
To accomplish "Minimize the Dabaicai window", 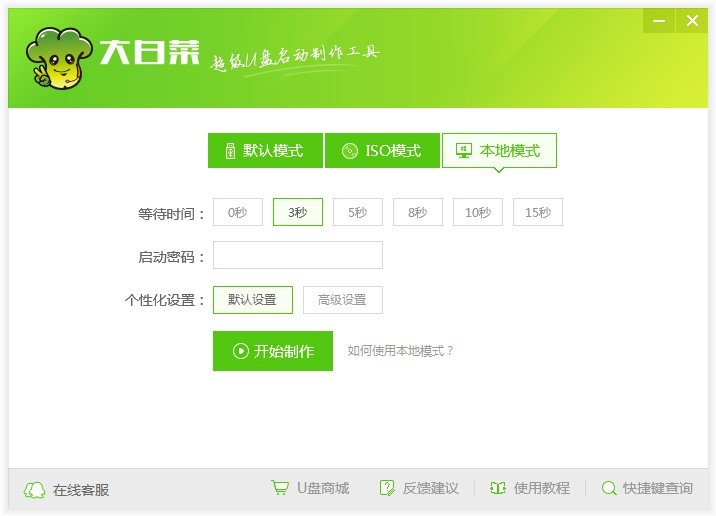I will click(657, 21).
